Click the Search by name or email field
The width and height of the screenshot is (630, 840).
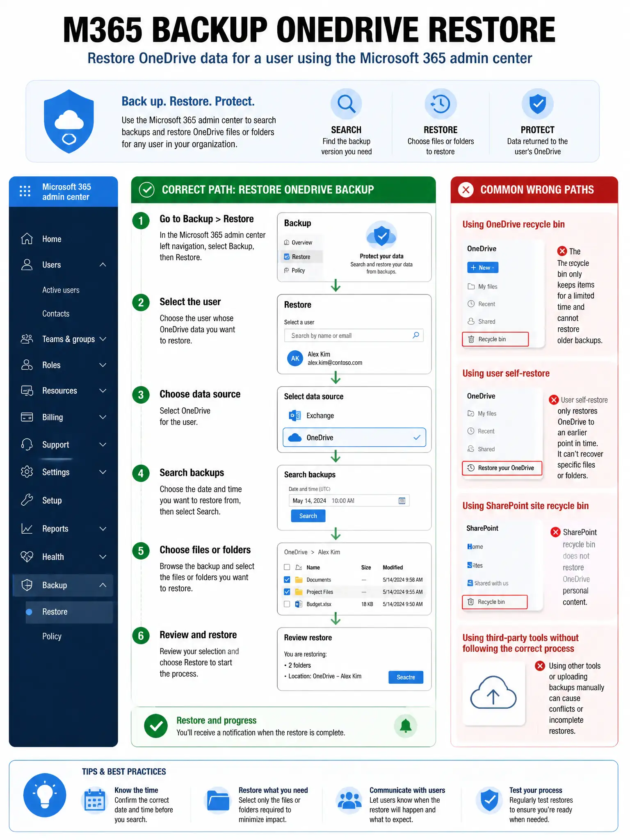[x=354, y=336]
